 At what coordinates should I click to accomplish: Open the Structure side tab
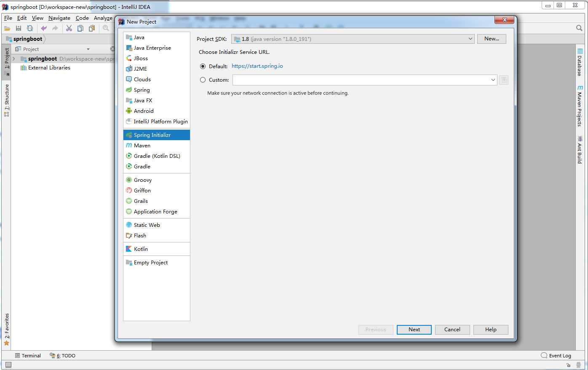tap(6, 101)
